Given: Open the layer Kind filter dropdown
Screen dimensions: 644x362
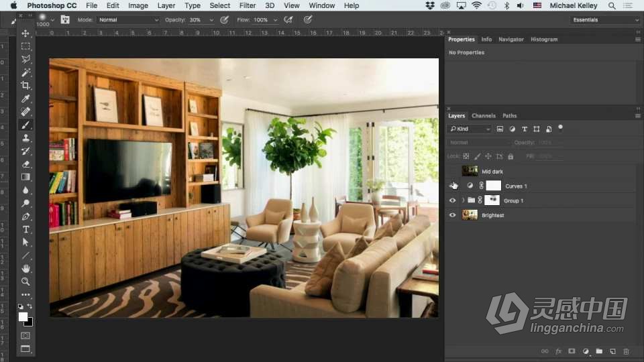Looking at the screenshot, I should (x=470, y=129).
